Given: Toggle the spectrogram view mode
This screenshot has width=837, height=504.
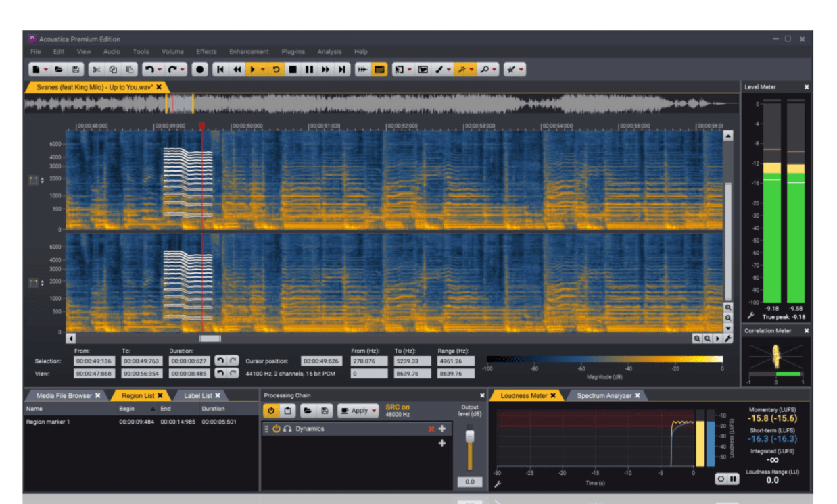Looking at the screenshot, I should click(379, 69).
